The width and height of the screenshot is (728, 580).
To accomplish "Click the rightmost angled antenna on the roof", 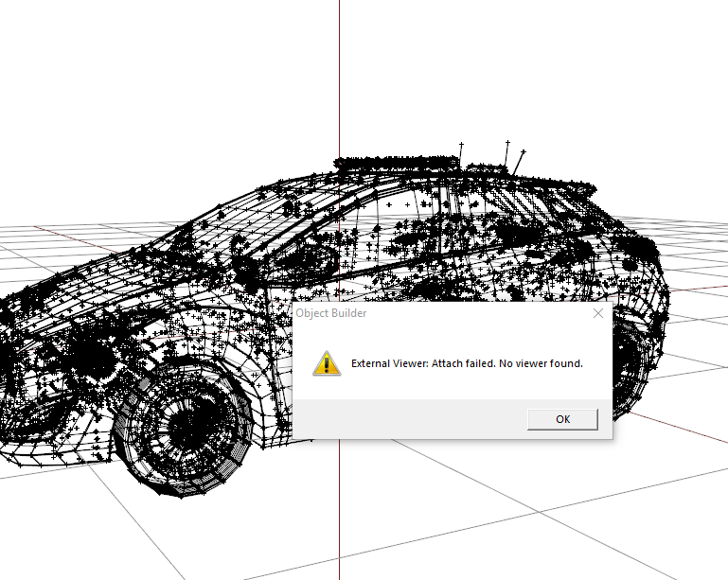I will 518,163.
